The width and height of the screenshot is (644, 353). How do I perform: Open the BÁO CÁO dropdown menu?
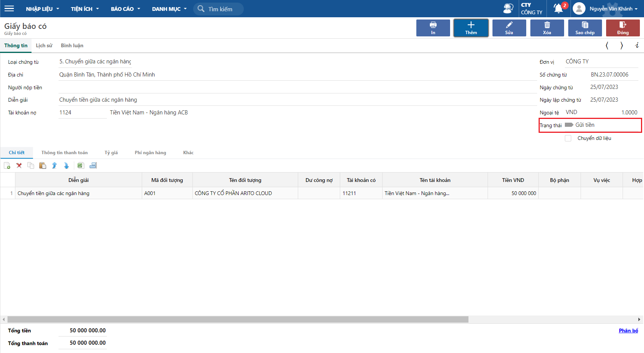[125, 9]
